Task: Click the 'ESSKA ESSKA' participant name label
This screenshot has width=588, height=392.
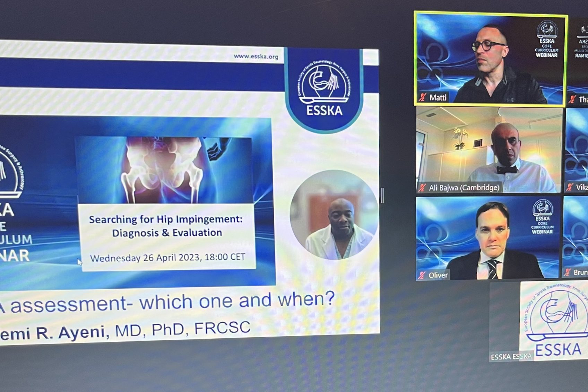Action: click(511, 357)
